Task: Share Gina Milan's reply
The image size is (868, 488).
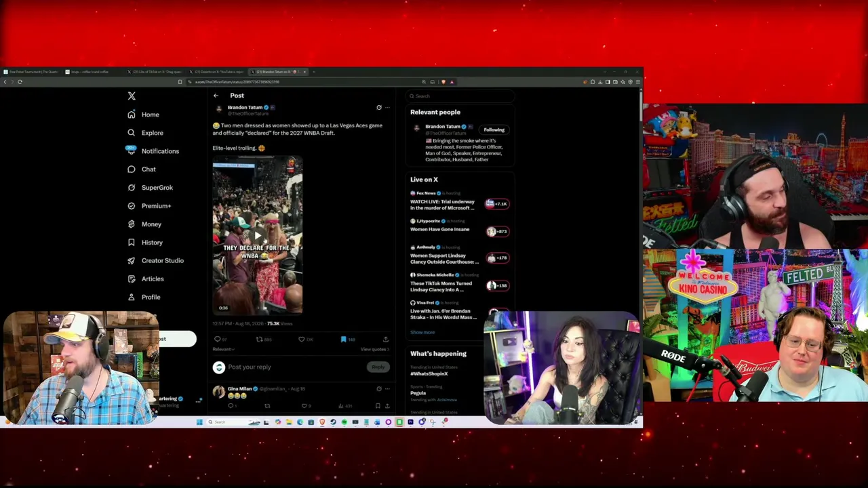Action: (x=387, y=406)
